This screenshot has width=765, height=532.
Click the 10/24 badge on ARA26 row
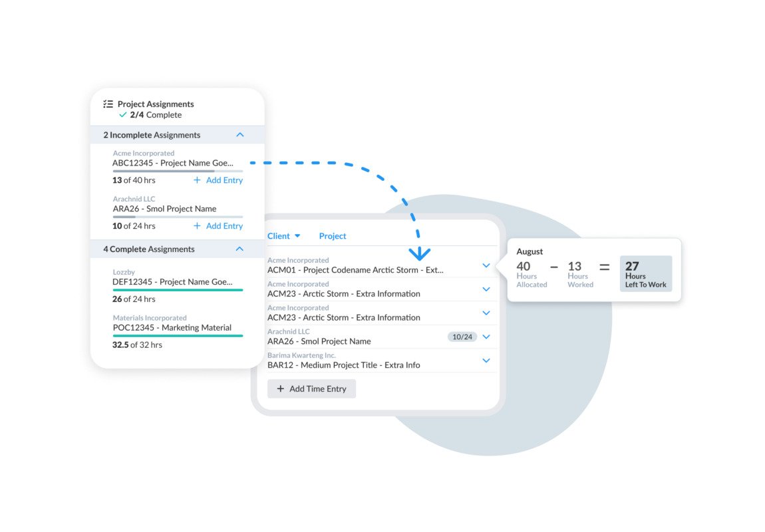(x=462, y=337)
